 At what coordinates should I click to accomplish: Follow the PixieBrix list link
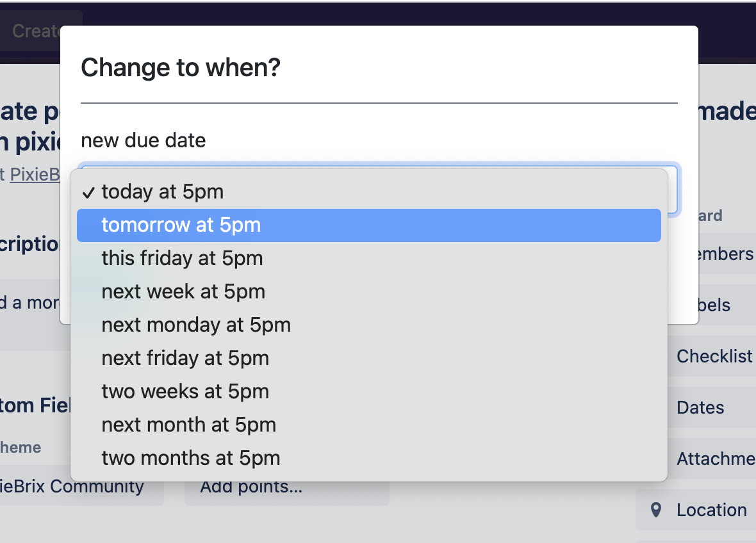pyautogui.click(x=35, y=174)
